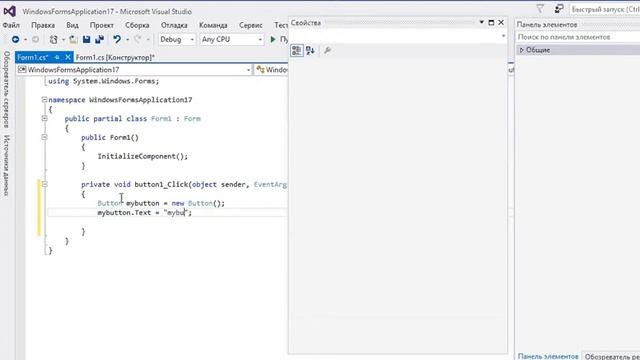Screen dimensions: 640x360
Task: Click the New Project toolbar icon
Action: coord(53,39)
